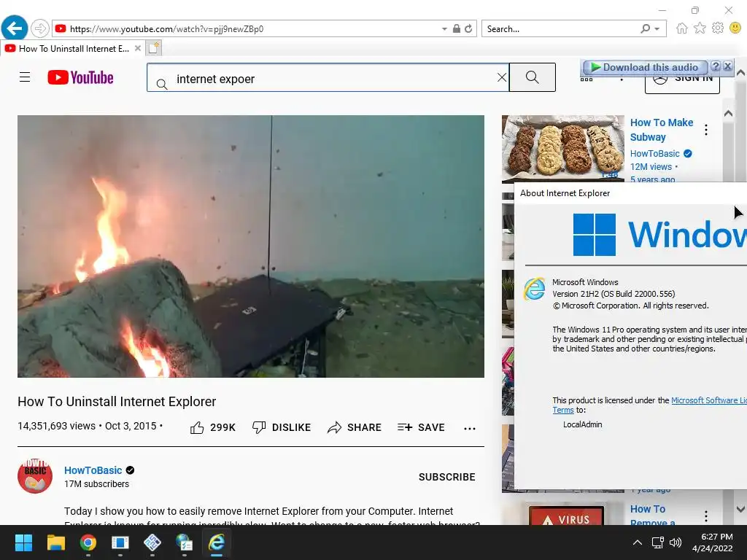Screen dimensions: 747x560
Task: Click the page scrollbar down arrow
Action: [741, 509]
